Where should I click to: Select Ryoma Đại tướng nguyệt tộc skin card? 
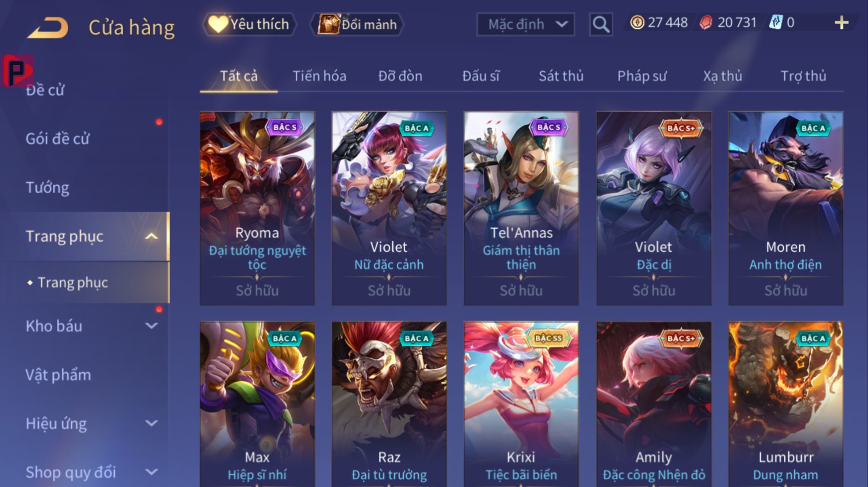[x=257, y=208]
